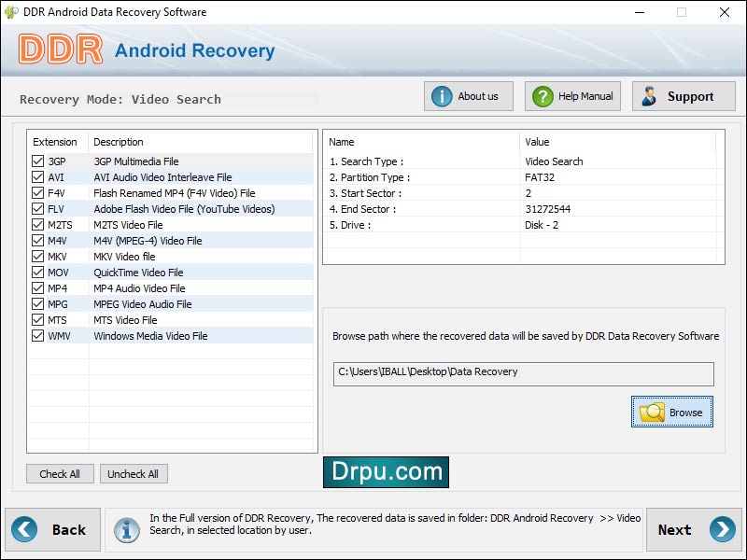The image size is (747, 560).
Task: Click the About us info icon
Action: tap(441, 96)
